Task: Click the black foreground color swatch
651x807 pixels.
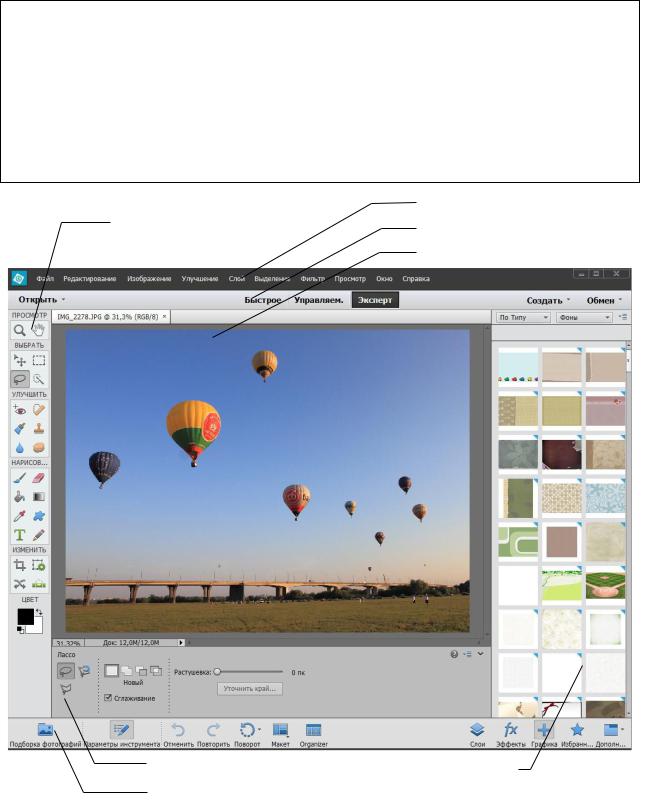Action: point(25,616)
